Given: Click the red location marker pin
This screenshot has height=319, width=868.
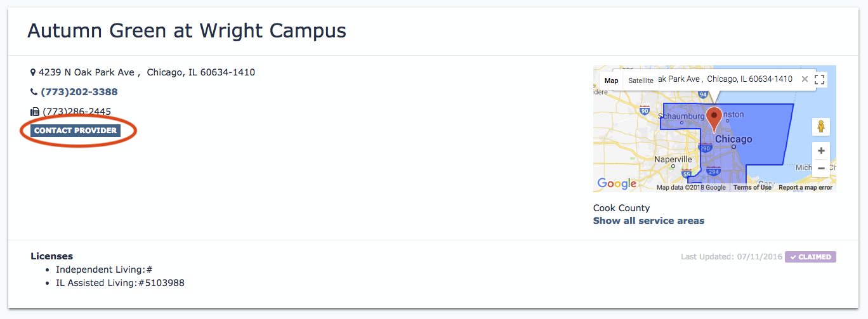Looking at the screenshot, I should point(714,119).
